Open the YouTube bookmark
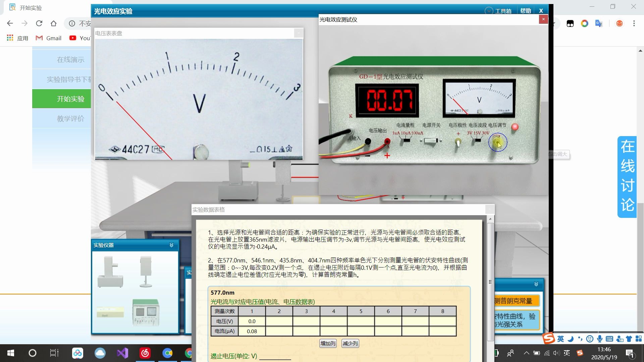The width and height of the screenshot is (644, 362). [80, 38]
